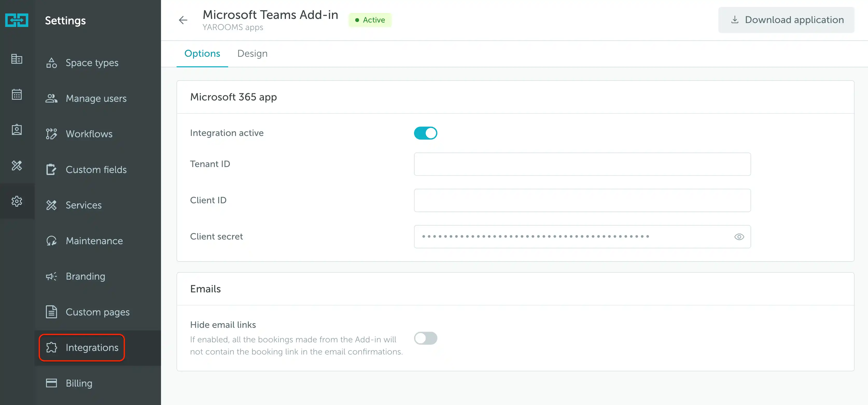Click the Maintenance wrench icon
Viewport: 868px width, 405px height.
pos(51,241)
